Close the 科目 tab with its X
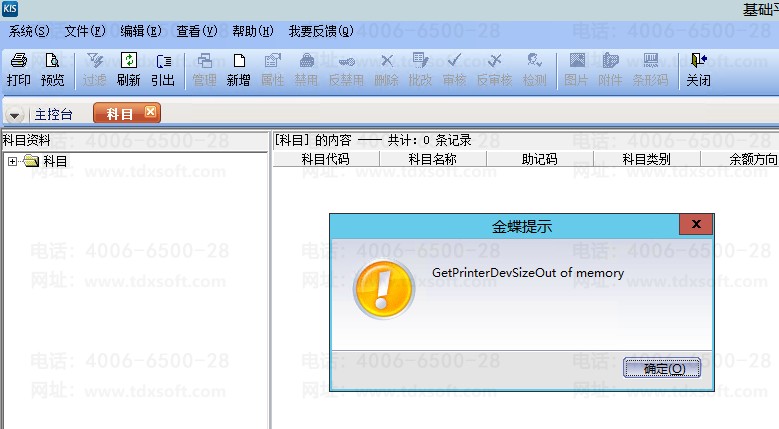 [x=151, y=112]
